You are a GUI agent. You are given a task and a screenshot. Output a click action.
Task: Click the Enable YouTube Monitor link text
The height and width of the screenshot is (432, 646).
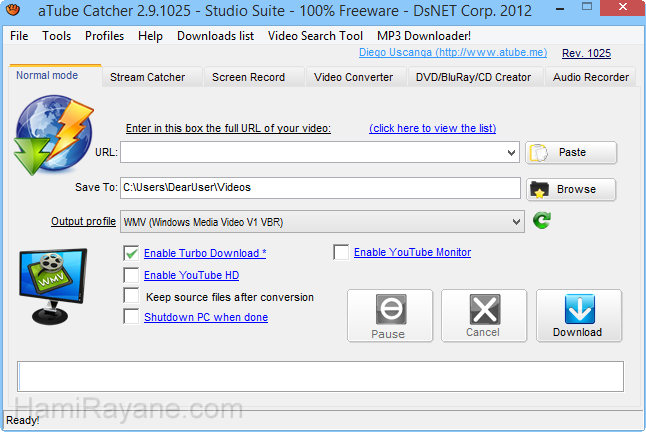(412, 252)
